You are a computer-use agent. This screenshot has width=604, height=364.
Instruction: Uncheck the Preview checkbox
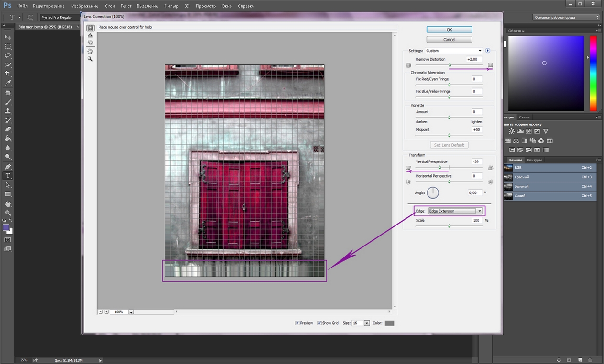pyautogui.click(x=297, y=323)
